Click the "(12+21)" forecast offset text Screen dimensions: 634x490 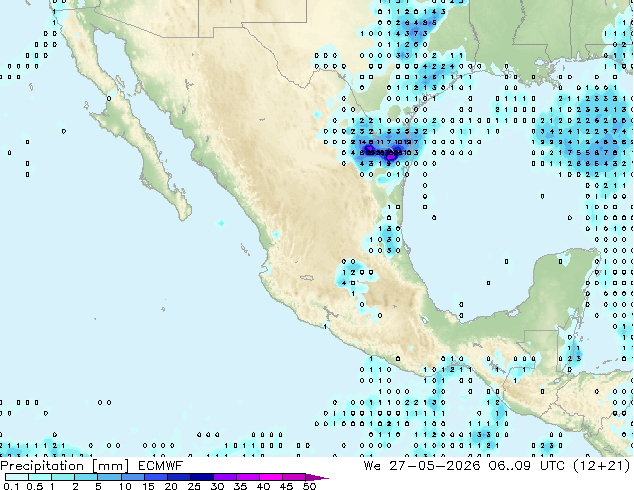602,466
